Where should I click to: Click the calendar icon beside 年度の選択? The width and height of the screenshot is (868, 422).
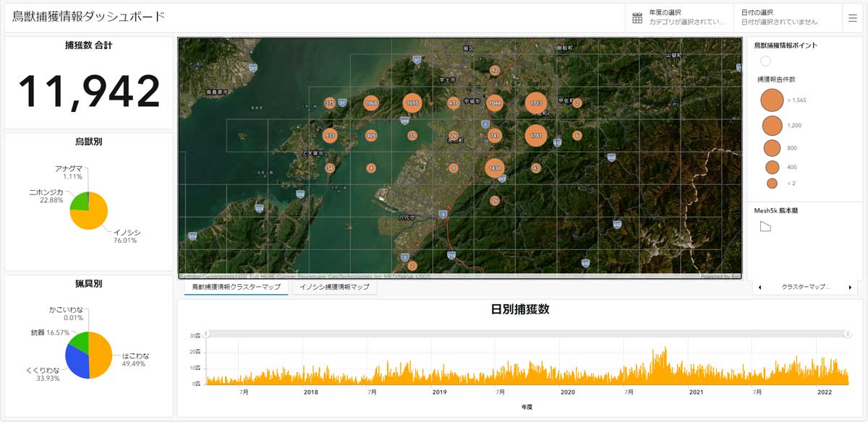pyautogui.click(x=637, y=18)
